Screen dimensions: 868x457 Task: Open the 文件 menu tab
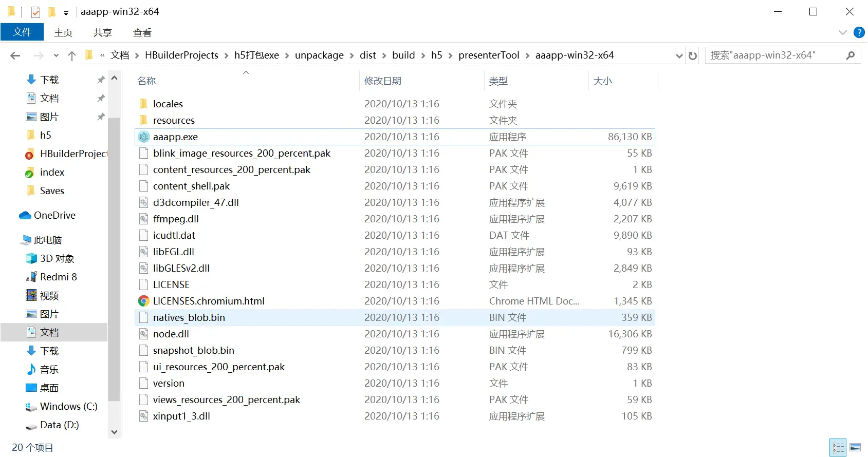22,32
